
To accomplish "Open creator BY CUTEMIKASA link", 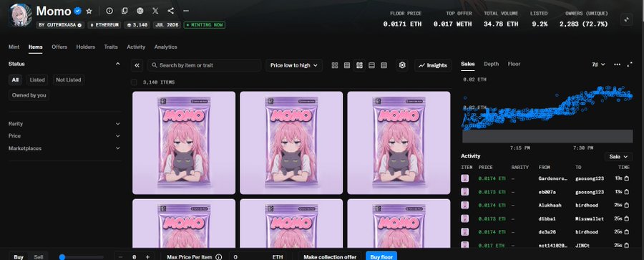I will click(60, 25).
